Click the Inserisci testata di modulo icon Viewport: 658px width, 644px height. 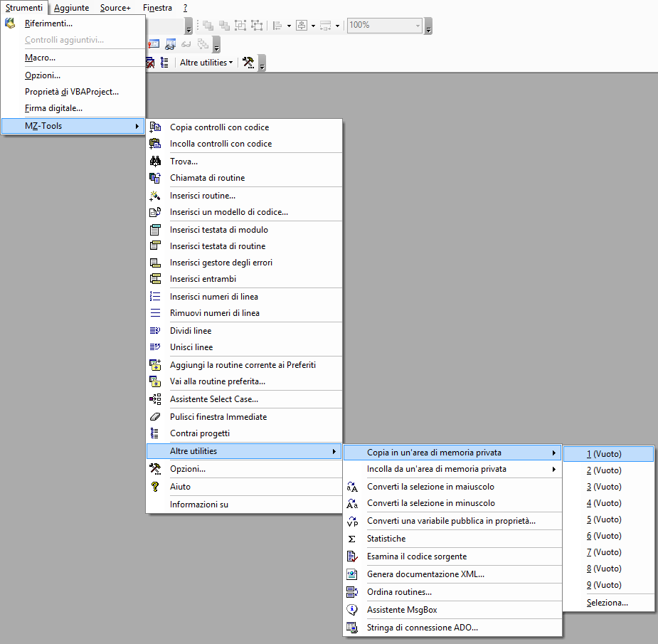point(155,230)
